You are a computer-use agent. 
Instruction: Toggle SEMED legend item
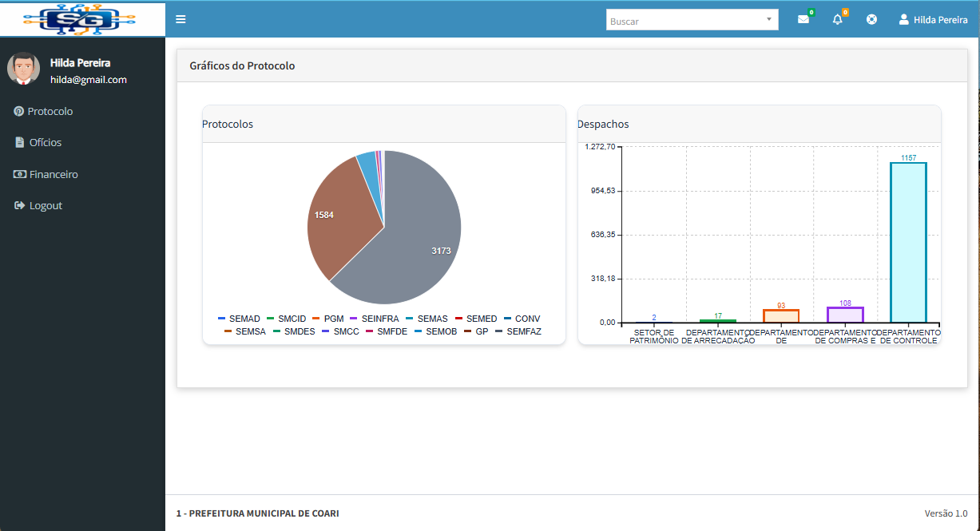(476, 319)
